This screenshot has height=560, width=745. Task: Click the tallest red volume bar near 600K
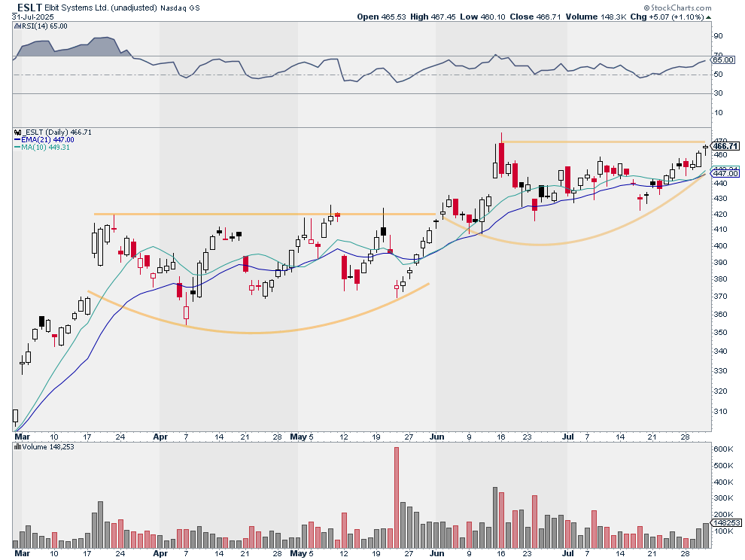coord(397,498)
